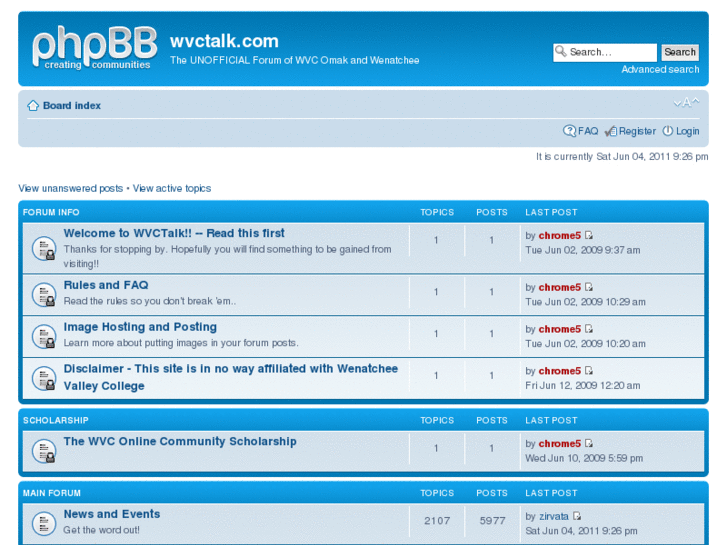Open the MAIN FORUM category header

(x=52, y=493)
